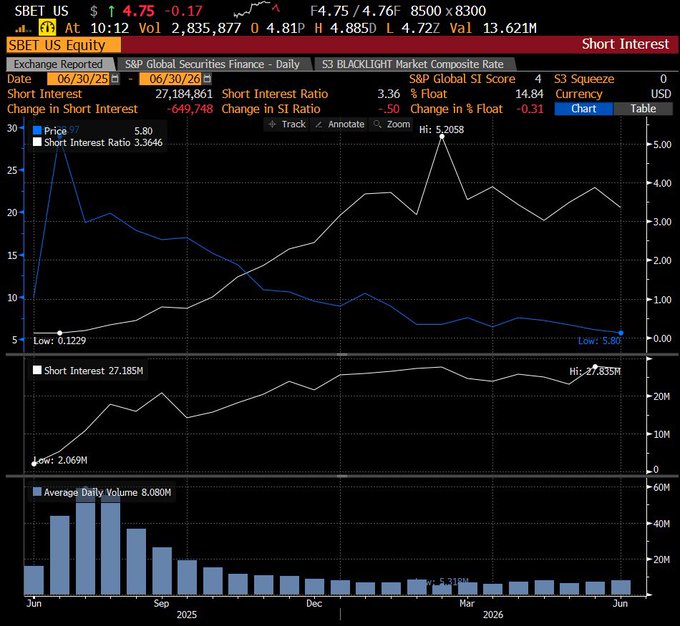Viewport: 680px width, 626px height.
Task: Click the last price 4.75 in header
Action: 138,11
